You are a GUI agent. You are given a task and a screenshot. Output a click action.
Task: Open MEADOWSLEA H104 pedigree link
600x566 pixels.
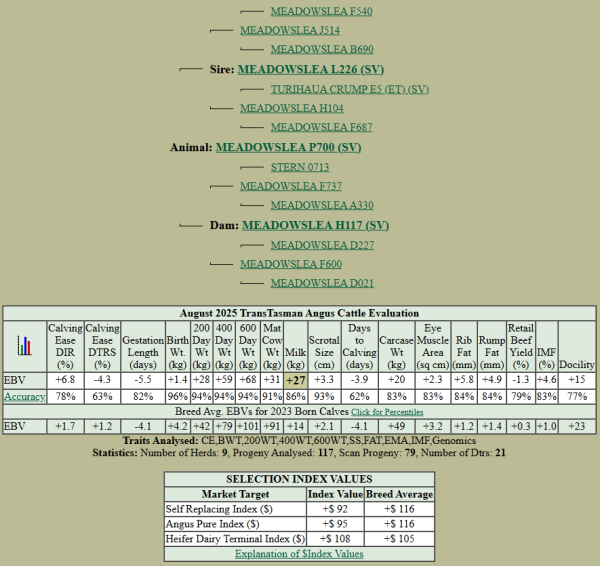[x=292, y=109]
